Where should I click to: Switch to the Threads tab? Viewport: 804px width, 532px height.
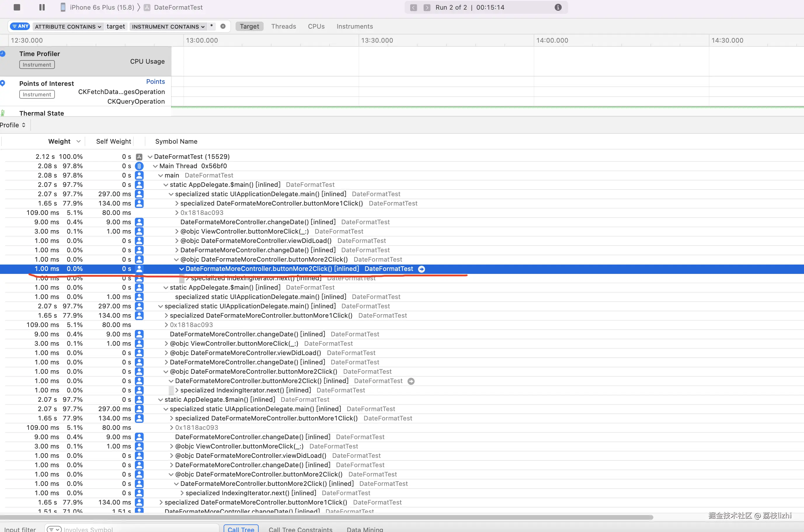pos(283,26)
